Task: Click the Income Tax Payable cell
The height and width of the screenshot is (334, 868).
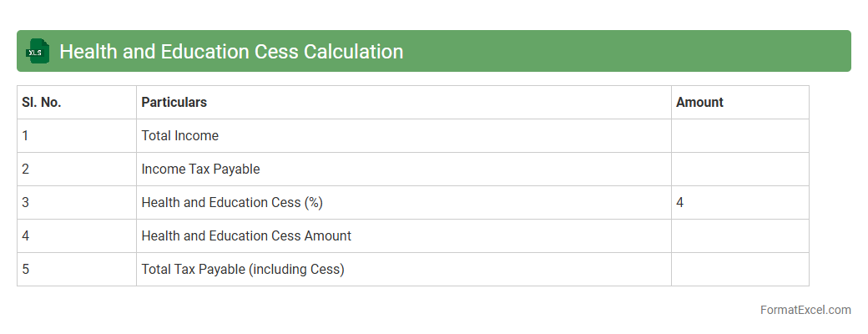Action: [x=200, y=170]
